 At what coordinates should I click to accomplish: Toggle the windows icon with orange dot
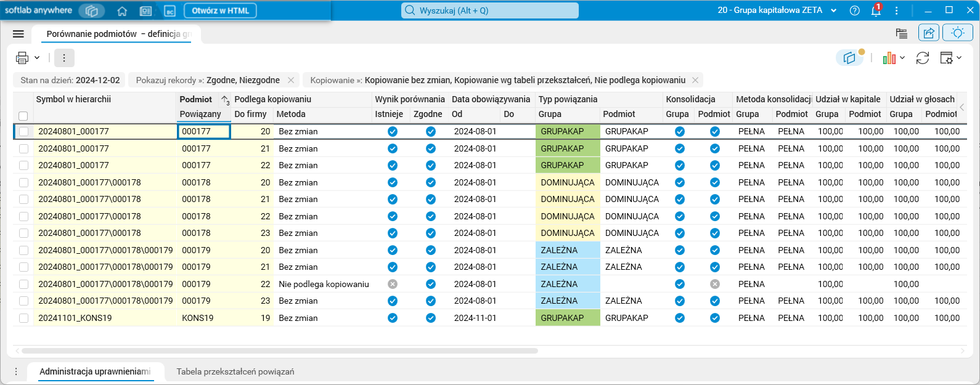[850, 58]
